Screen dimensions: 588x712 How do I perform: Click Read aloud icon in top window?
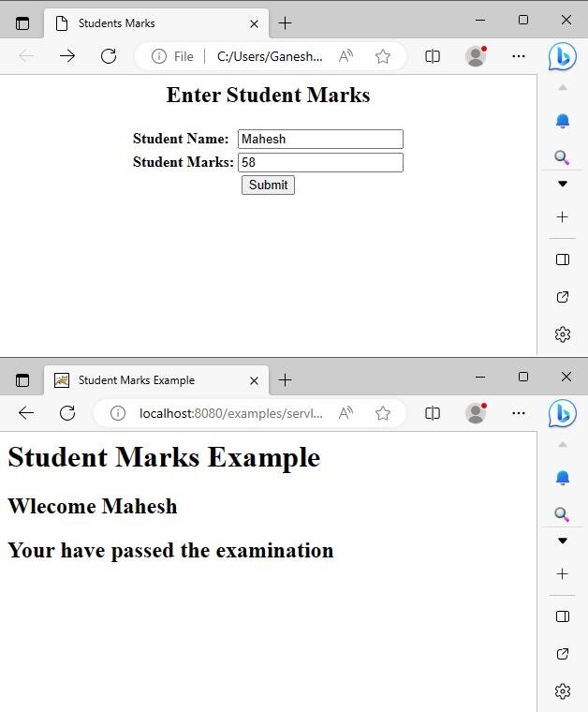point(345,56)
